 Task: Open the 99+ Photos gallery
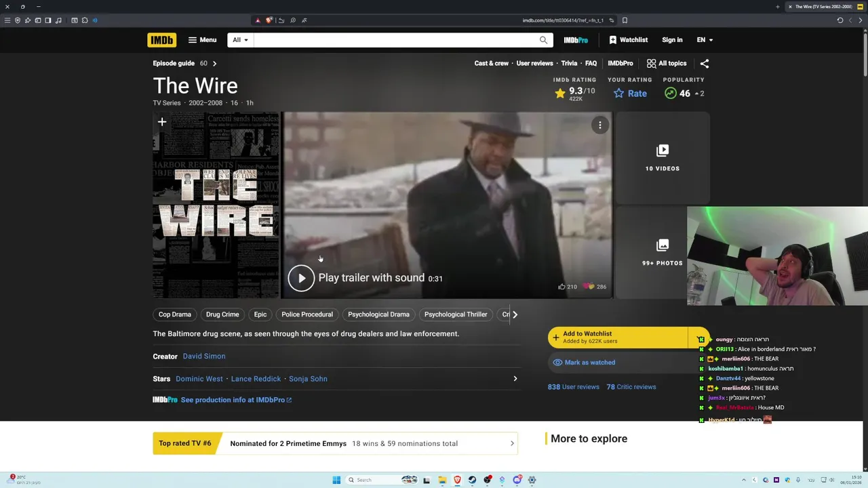point(663,252)
